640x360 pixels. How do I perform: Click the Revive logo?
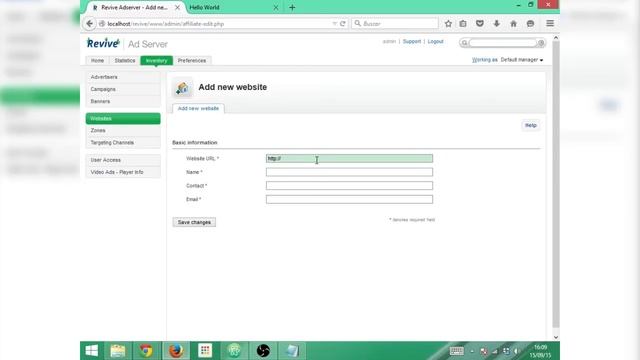point(103,43)
